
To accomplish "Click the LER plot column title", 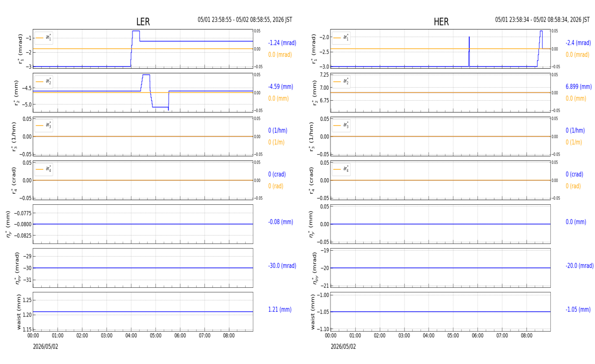I will coord(143,22).
